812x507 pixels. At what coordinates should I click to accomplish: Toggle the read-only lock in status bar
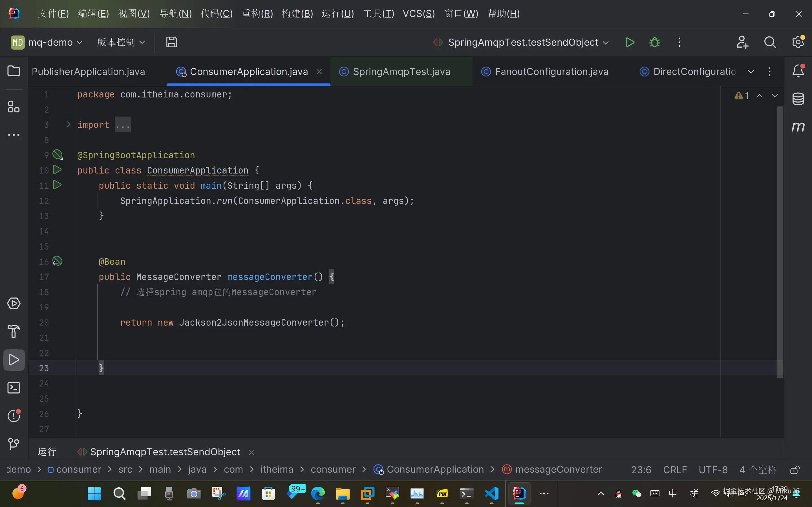point(795,470)
